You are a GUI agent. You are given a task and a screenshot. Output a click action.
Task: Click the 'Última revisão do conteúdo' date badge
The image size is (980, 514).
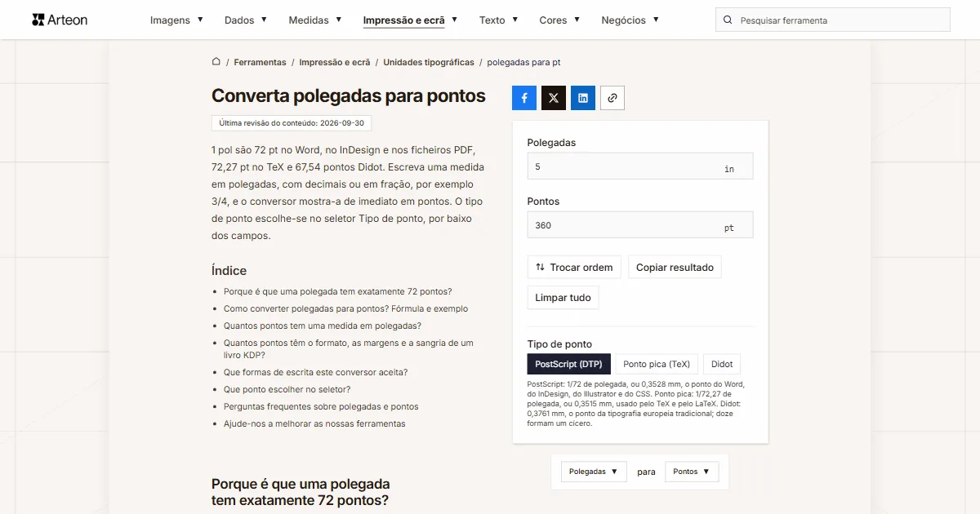[292, 123]
